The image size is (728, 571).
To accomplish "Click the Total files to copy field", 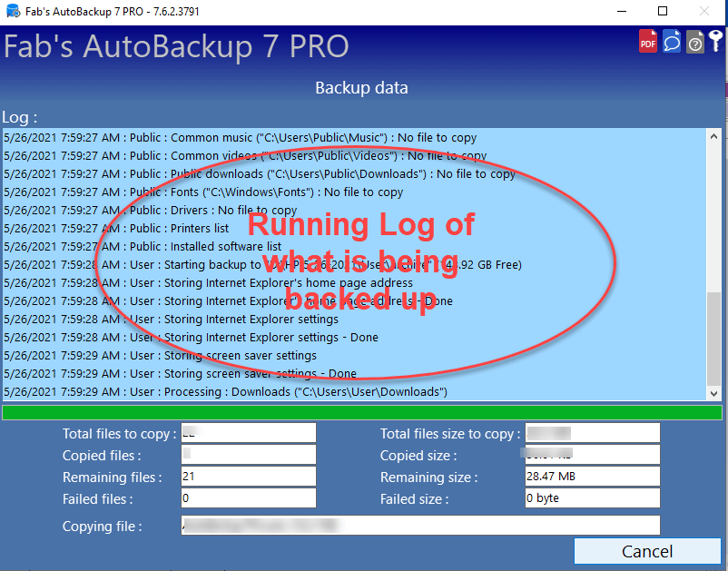I will 249,433.
